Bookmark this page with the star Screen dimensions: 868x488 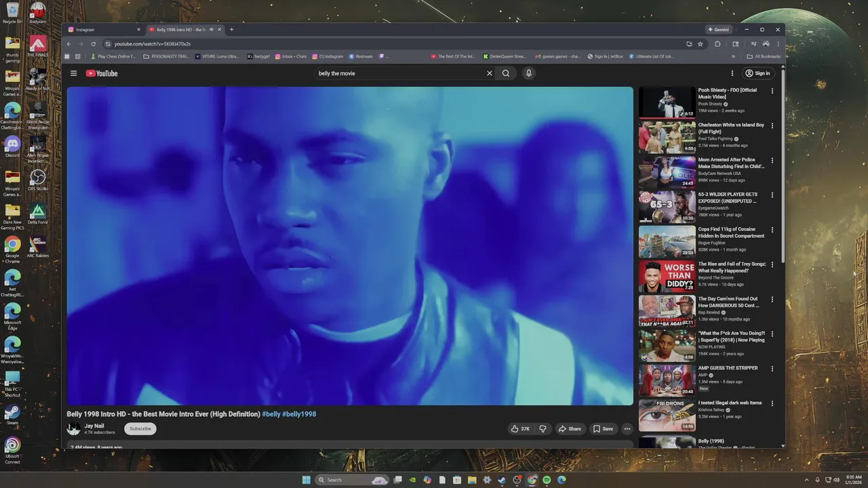click(x=701, y=44)
